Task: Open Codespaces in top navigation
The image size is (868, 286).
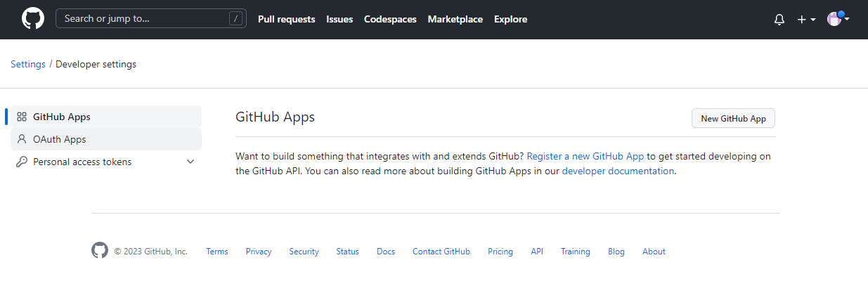Action: (390, 19)
